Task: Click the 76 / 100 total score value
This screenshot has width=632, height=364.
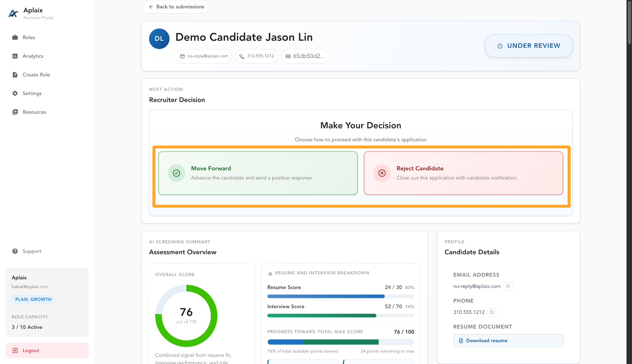Action: (404, 332)
